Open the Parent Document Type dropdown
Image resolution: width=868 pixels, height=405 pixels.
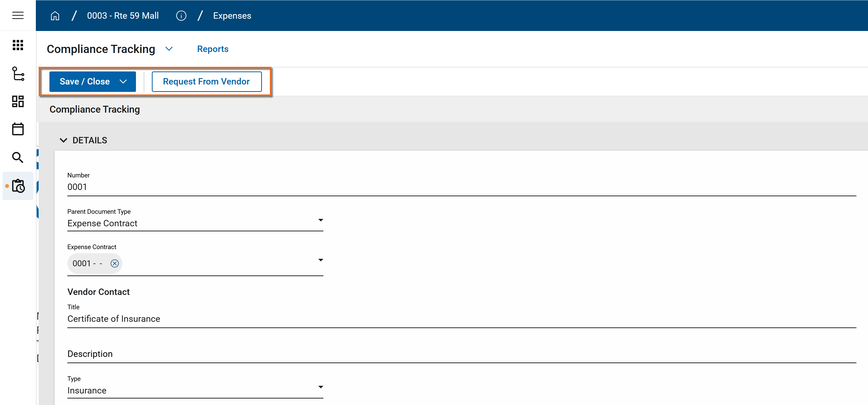pyautogui.click(x=321, y=220)
